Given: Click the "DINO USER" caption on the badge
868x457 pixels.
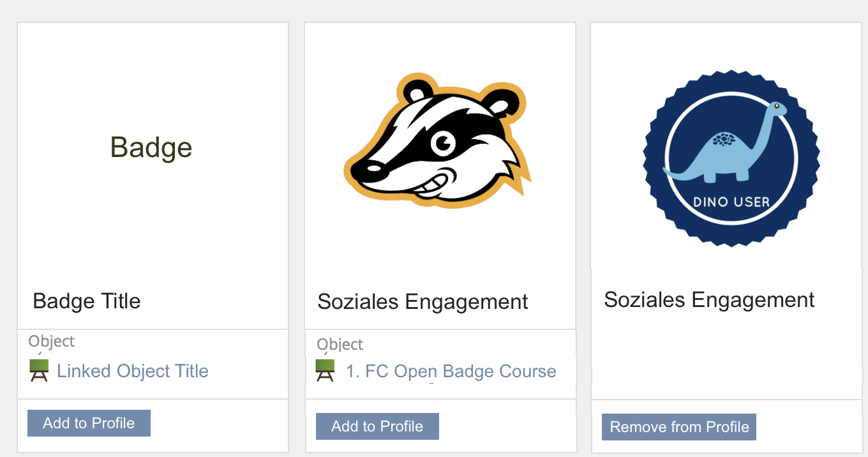Looking at the screenshot, I should point(731,202).
